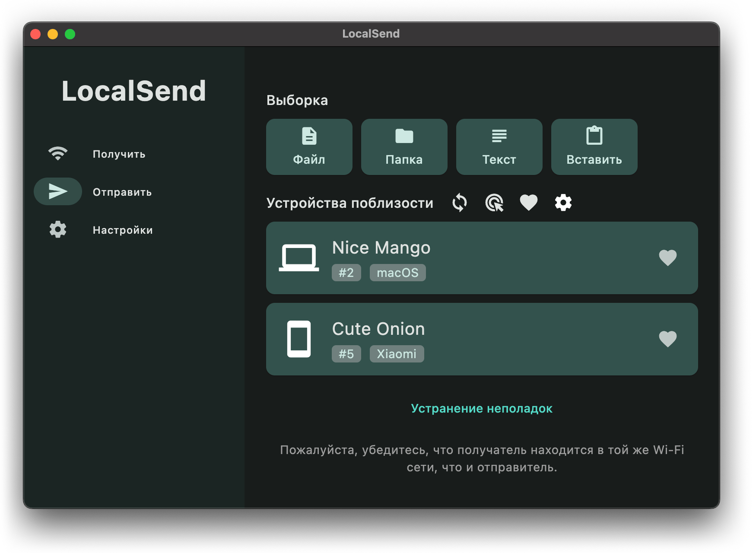This screenshot has width=756, height=553.
Task: Refresh the nearby devices list
Action: [460, 203]
